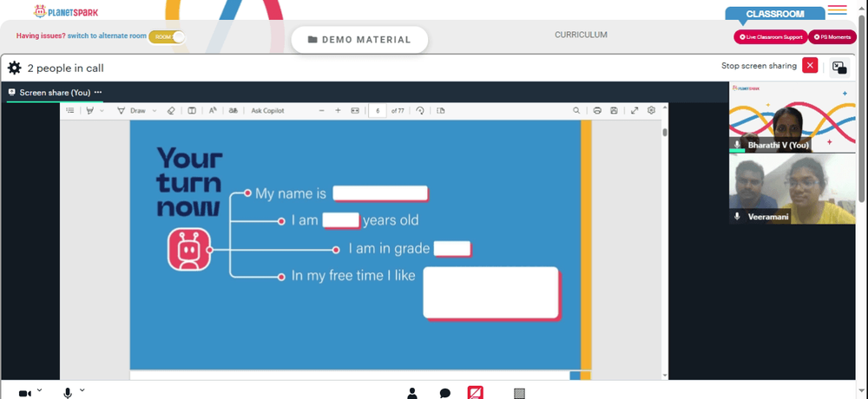Select Bharathi V (You) video thumbnail
Image resolution: width=868 pixels, height=399 pixels.
click(792, 117)
